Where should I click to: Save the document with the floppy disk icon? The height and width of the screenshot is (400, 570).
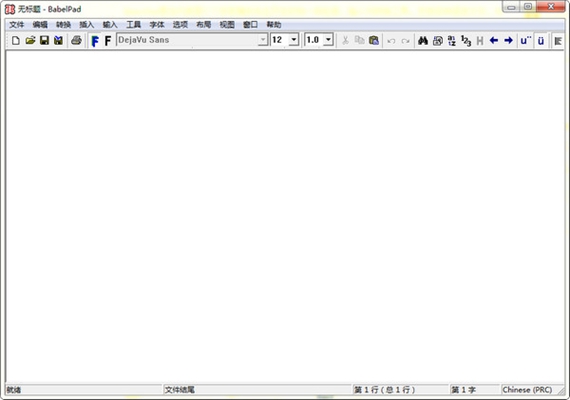pos(44,40)
